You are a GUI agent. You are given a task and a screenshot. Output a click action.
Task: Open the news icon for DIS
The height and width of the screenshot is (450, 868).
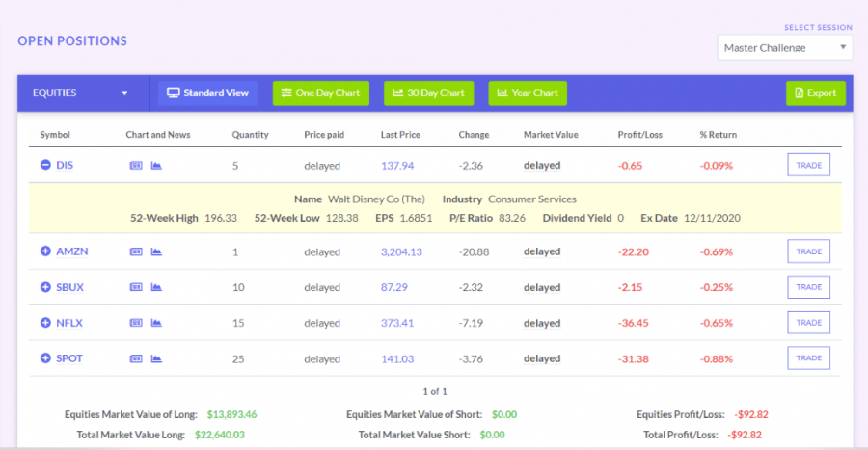(x=136, y=166)
